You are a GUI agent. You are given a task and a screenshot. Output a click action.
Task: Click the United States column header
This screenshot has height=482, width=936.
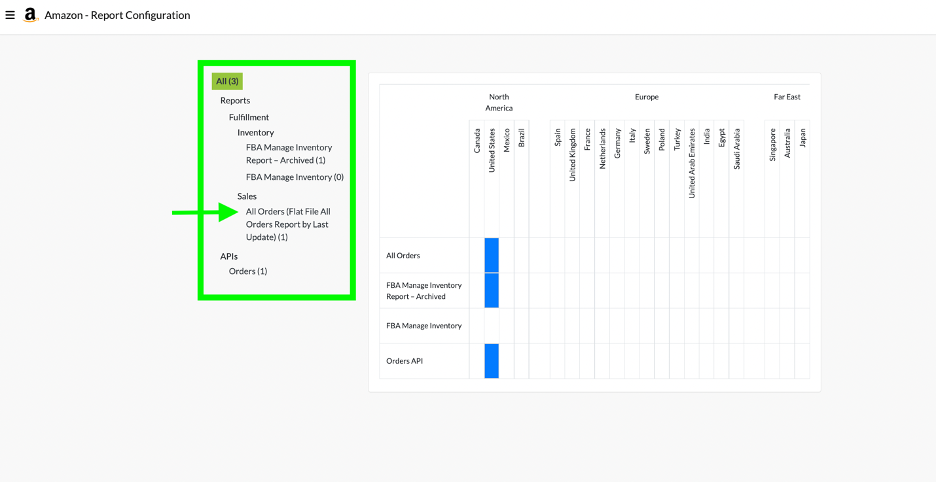click(492, 150)
